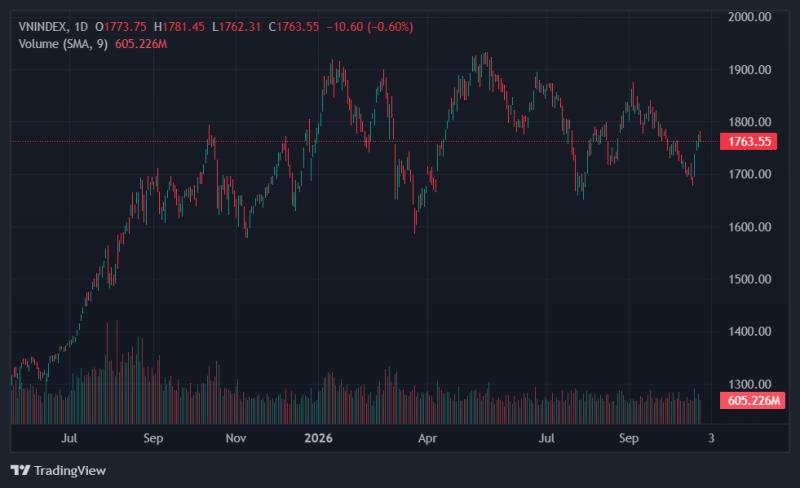This screenshot has height=488, width=800.
Task: Select the Sep marker after 2026
Action: pos(629,438)
